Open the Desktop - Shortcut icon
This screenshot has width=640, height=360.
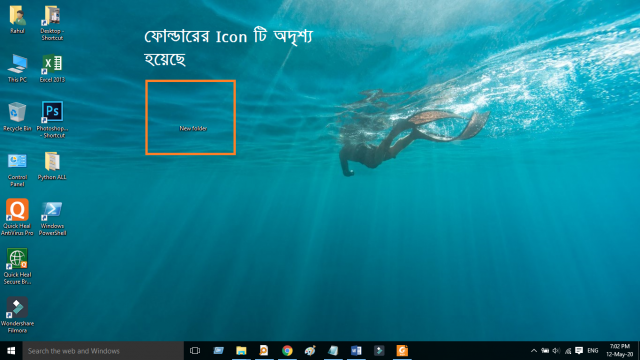[x=52, y=16]
